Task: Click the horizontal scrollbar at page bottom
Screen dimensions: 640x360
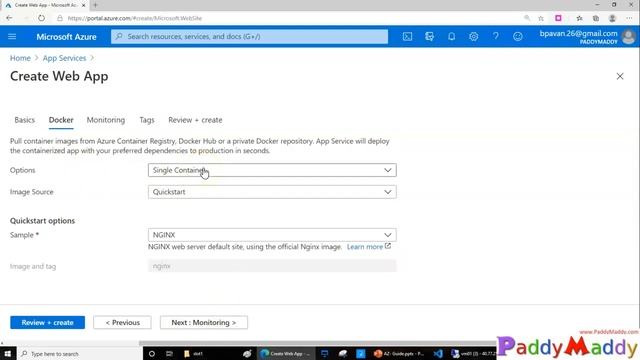Action: point(318,343)
